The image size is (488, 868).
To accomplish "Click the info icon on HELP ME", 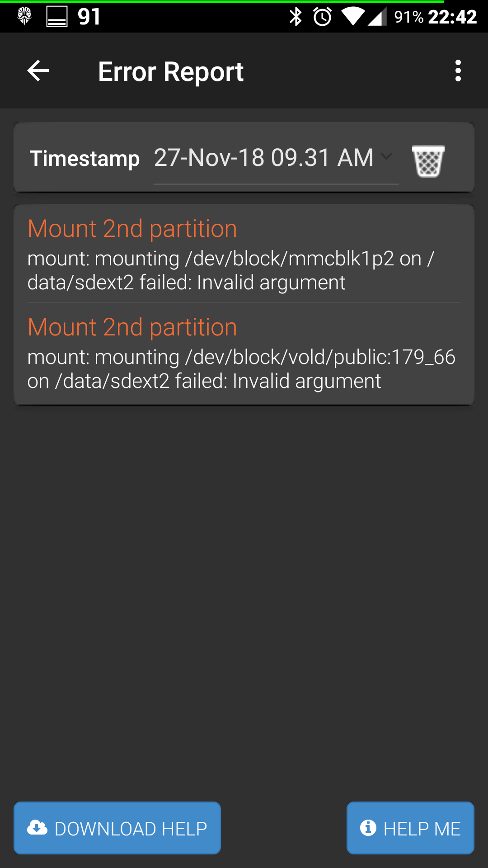I will tap(368, 827).
